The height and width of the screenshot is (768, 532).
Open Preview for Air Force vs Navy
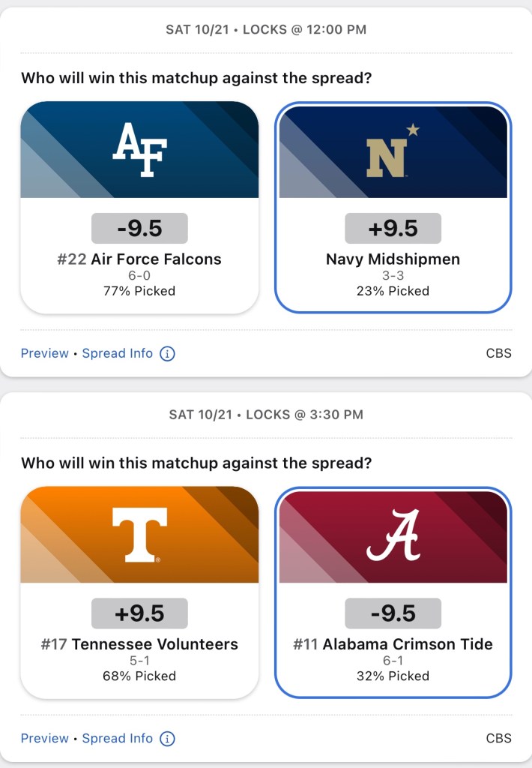click(44, 353)
